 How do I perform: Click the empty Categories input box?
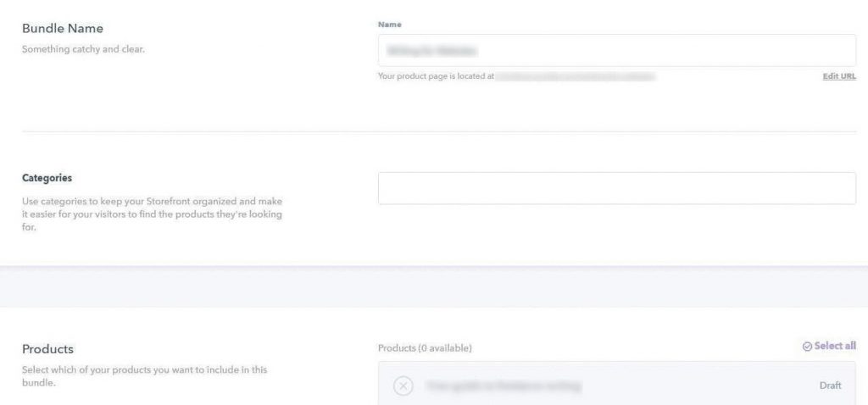617,188
